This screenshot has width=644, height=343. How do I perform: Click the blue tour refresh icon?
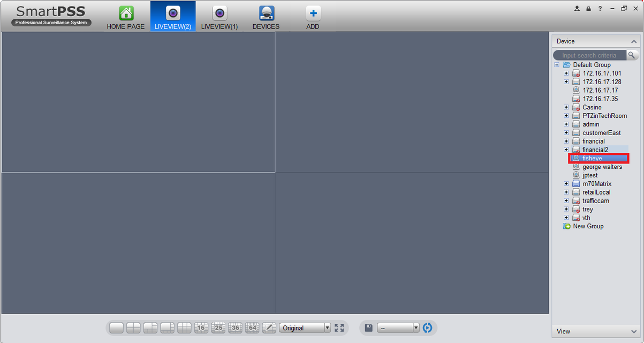click(427, 327)
